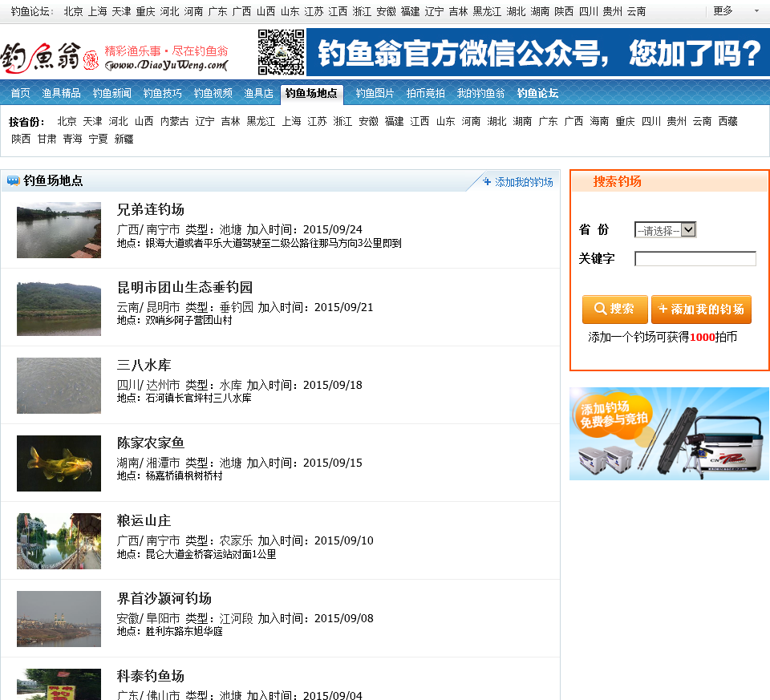770x700 pixels.
Task: Click the 添加钓场免费参与竞拍 promo banner
Action: [x=669, y=434]
